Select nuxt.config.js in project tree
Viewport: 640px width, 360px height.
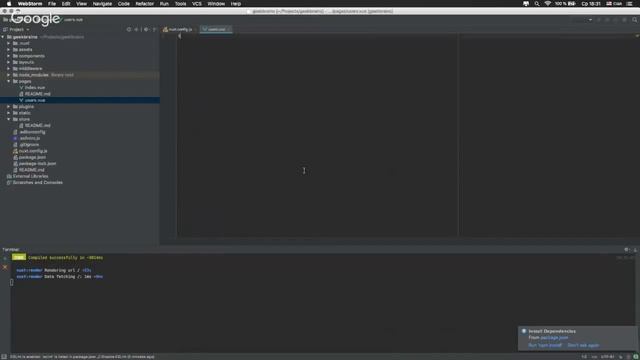[x=33, y=151]
